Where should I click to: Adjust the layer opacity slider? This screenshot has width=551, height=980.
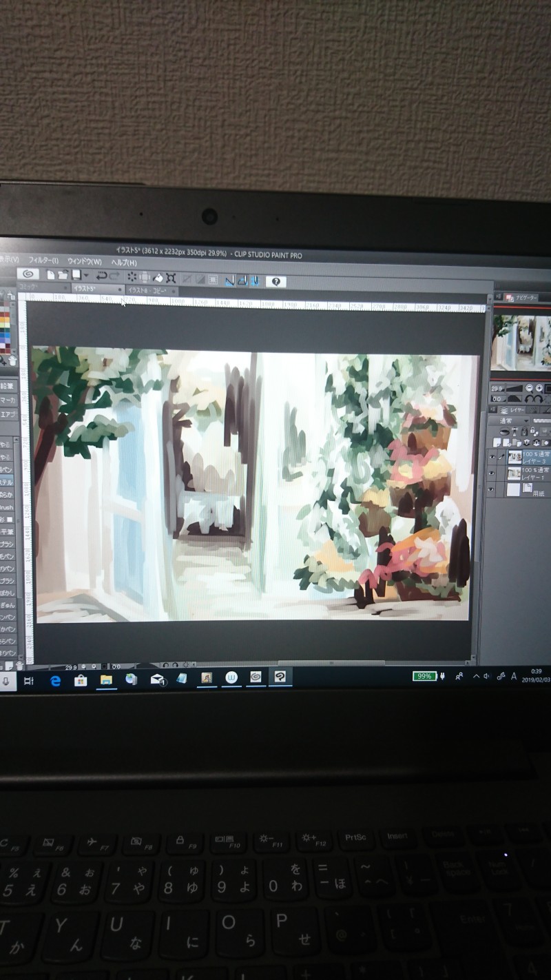(x=542, y=420)
